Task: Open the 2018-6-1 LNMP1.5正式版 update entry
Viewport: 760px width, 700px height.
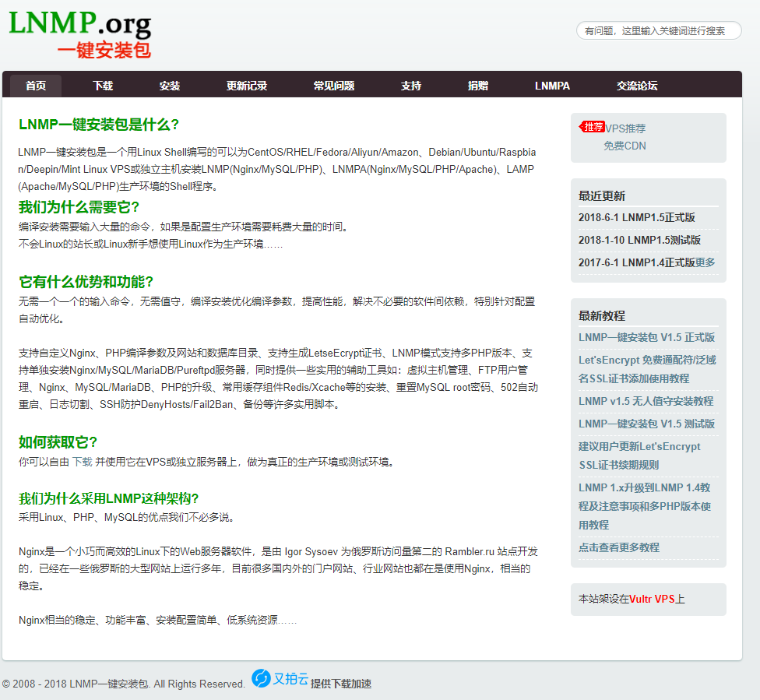Action: click(x=636, y=217)
